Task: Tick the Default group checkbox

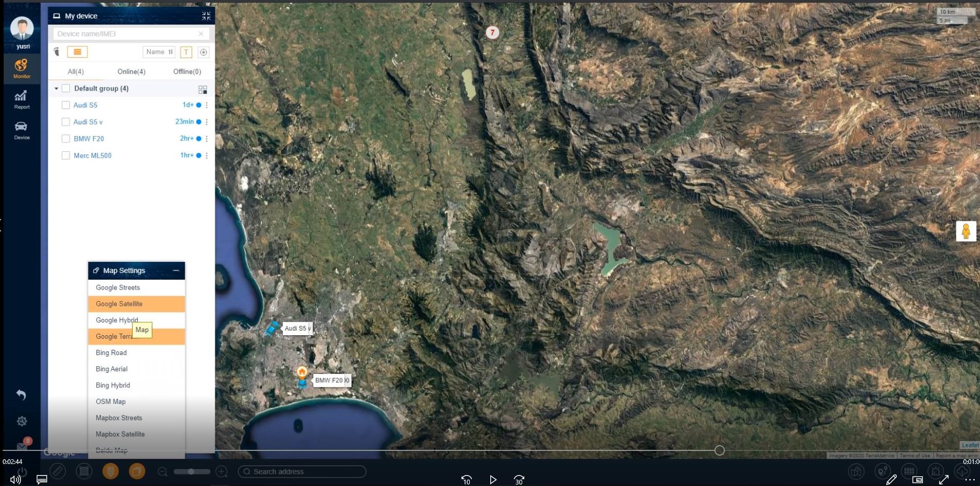Action: [66, 89]
